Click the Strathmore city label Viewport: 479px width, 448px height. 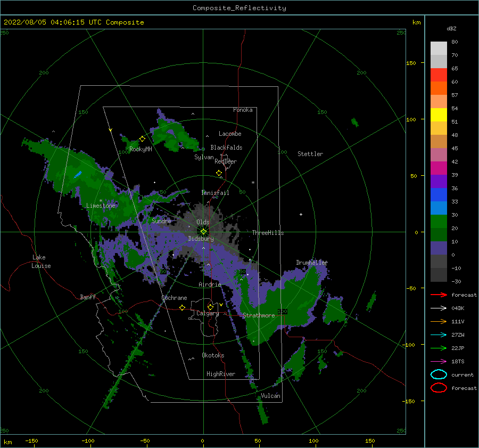coord(259,315)
